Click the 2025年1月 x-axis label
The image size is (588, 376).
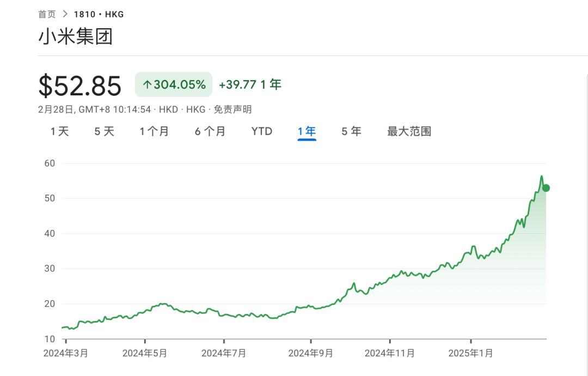471,353
